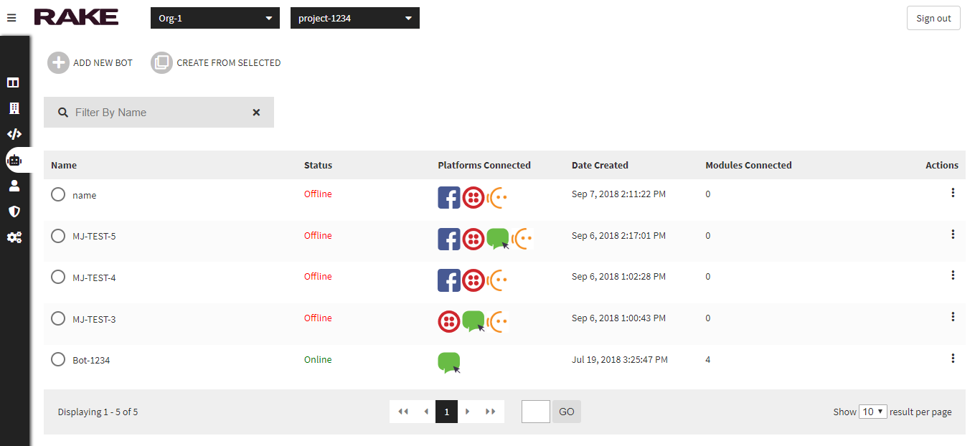
Task: Open the settings gears sidebar icon
Action: tap(14, 237)
